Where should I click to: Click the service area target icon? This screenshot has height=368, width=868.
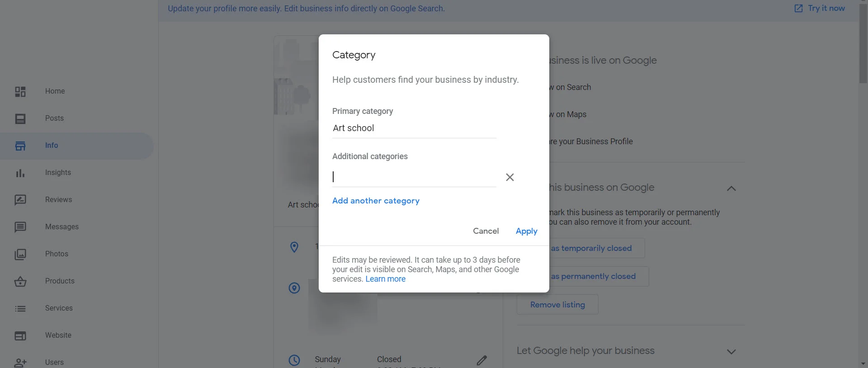coord(294,288)
